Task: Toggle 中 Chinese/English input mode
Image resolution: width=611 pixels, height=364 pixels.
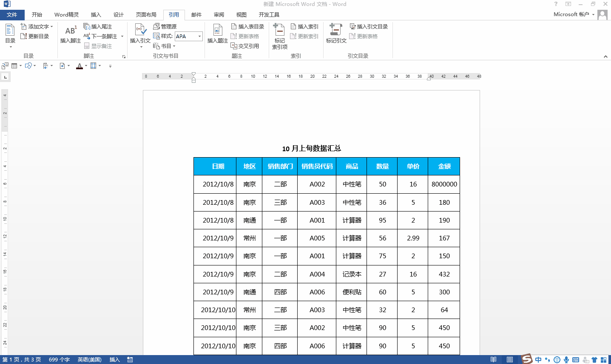Action: point(538,360)
